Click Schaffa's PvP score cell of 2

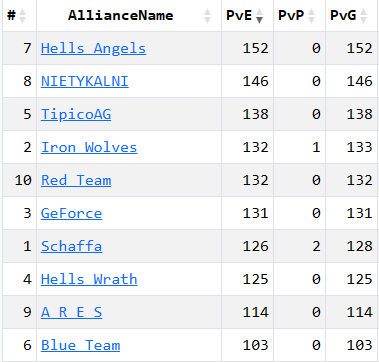(299, 246)
